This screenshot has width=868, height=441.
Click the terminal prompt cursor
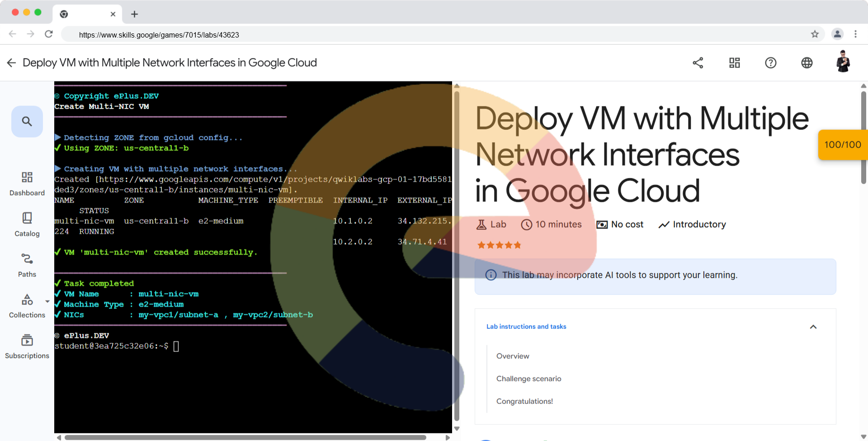(176, 346)
